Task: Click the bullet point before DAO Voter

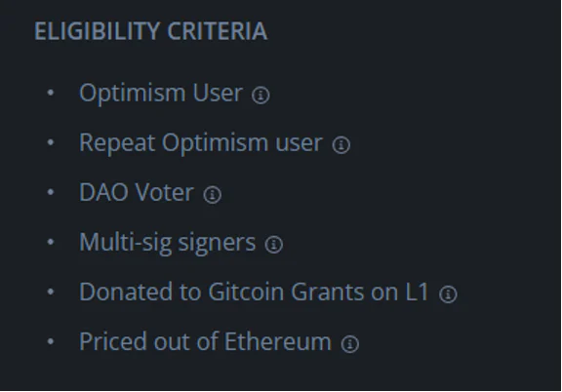Action: (51, 192)
